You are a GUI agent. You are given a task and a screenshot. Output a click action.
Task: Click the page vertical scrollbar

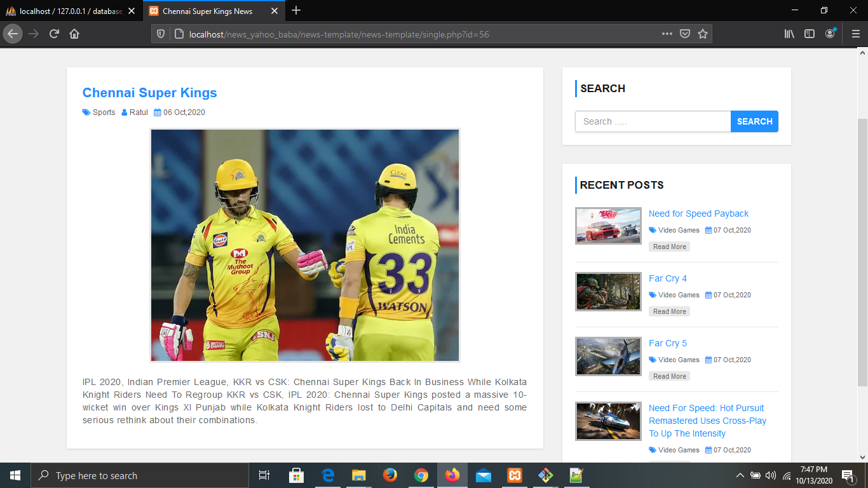click(x=862, y=252)
